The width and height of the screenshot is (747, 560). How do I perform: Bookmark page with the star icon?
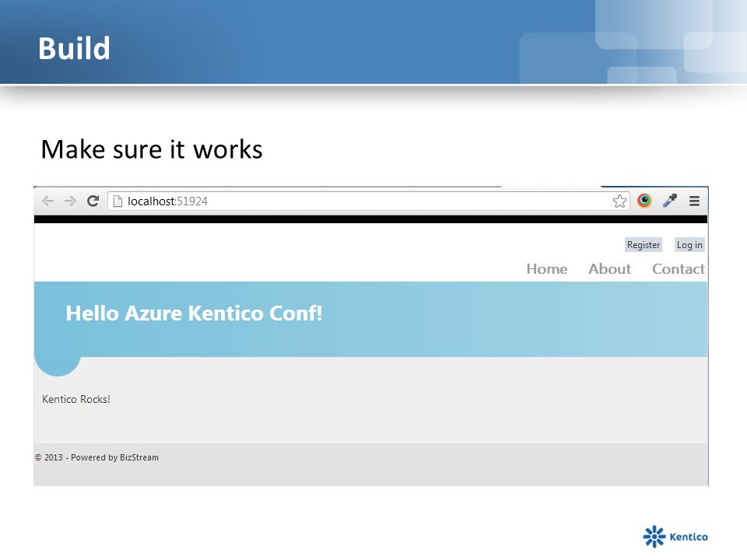[619, 201]
